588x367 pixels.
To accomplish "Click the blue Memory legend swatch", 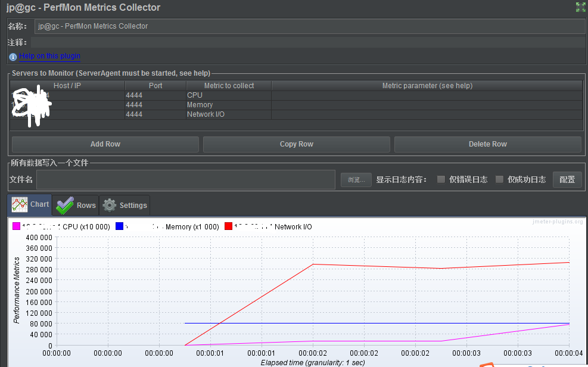I will (119, 226).
